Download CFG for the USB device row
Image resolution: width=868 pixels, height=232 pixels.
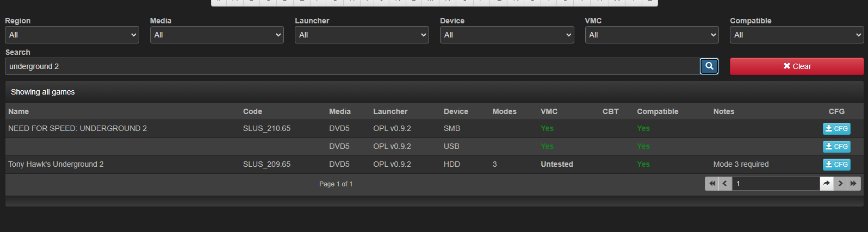pos(836,147)
